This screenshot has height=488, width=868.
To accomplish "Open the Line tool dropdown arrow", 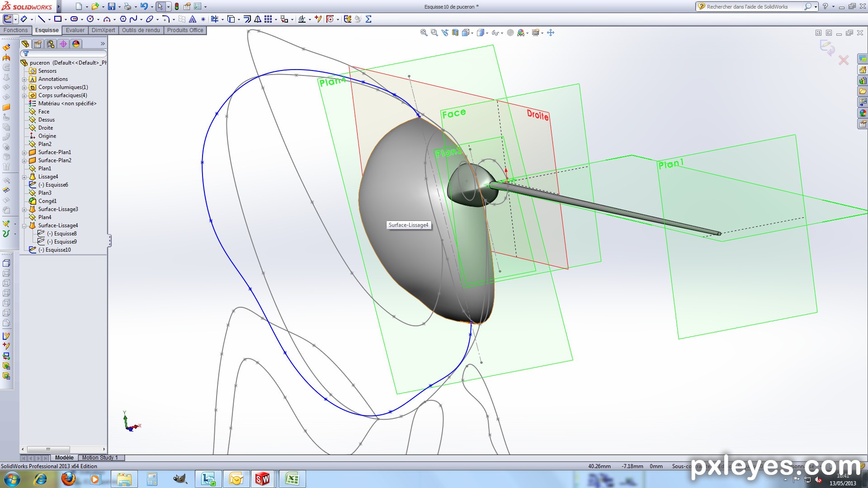I will [x=49, y=19].
